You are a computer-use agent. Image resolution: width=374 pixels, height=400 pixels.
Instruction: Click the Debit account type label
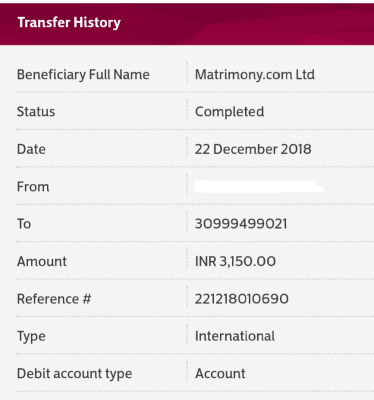75,374
